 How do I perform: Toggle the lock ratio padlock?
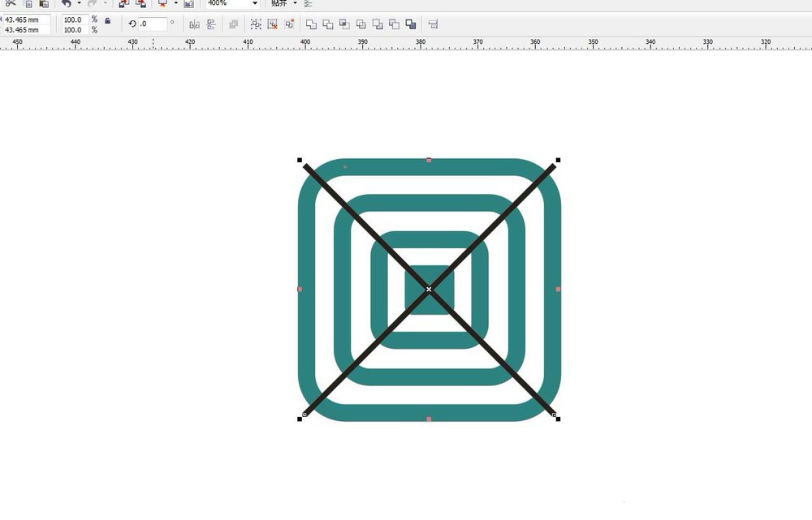click(x=108, y=21)
